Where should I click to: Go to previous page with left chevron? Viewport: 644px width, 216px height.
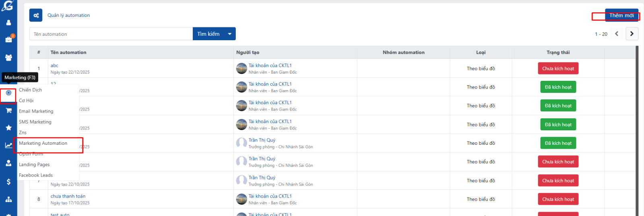(617, 34)
